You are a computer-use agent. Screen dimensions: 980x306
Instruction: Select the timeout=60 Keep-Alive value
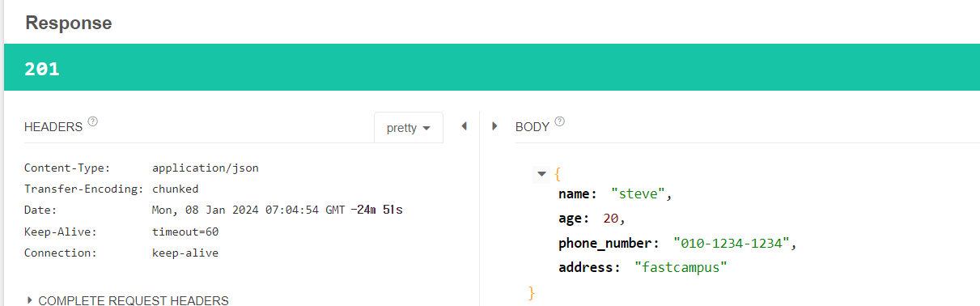tap(185, 232)
